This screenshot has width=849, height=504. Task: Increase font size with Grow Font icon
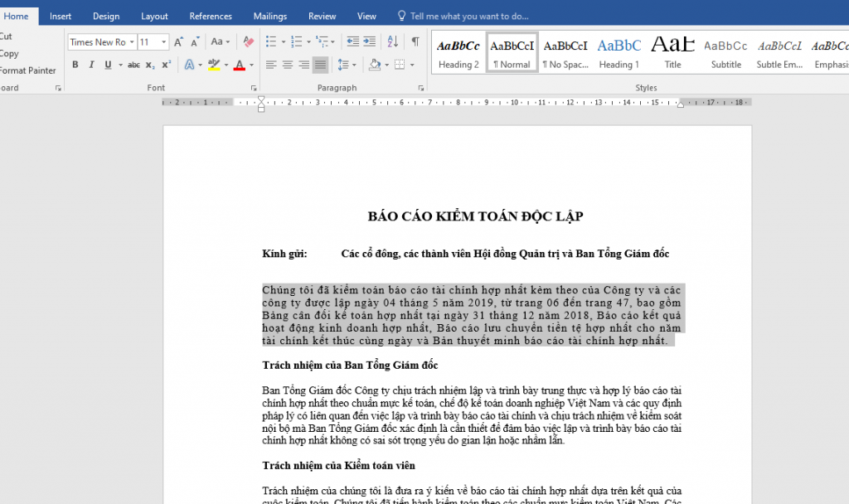179,41
